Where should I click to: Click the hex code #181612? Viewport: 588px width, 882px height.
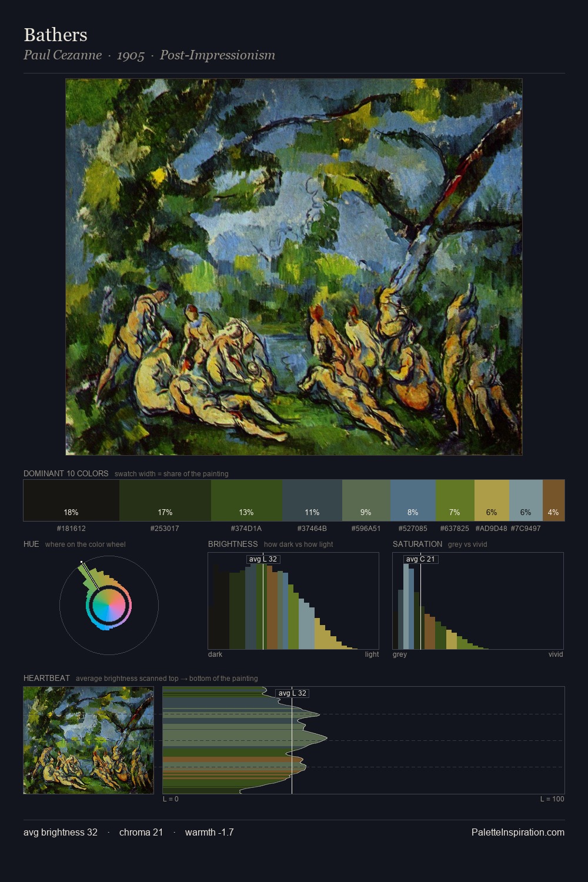(x=71, y=529)
